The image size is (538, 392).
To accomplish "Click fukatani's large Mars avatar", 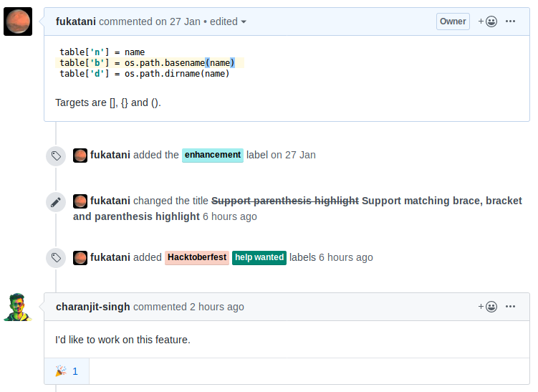I will 18,21.
